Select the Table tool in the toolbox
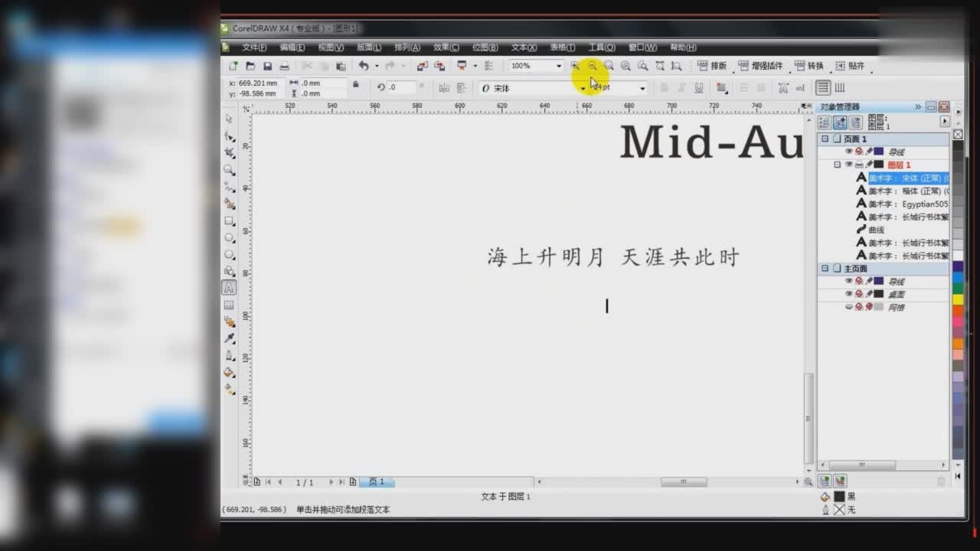This screenshot has height=551, width=980. coord(229,305)
